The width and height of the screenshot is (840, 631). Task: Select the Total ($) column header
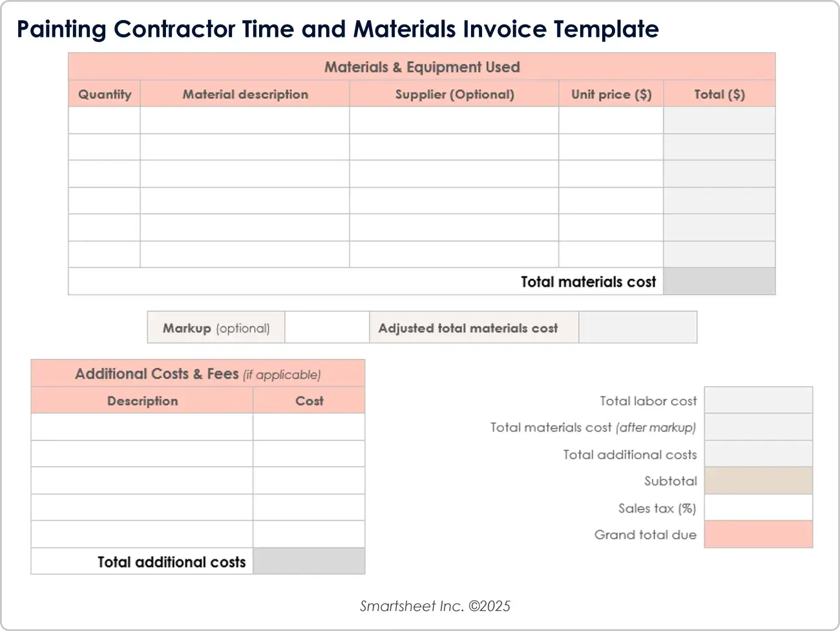coord(719,94)
